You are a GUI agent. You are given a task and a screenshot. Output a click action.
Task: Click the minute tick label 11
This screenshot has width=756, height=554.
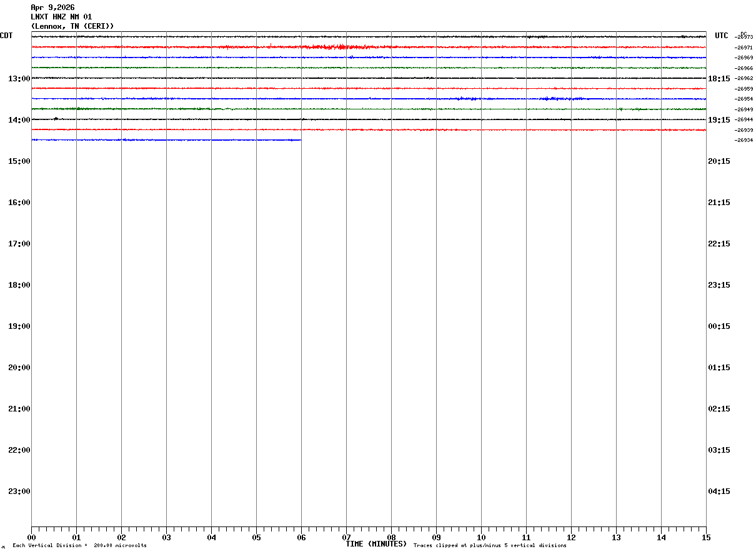click(x=526, y=538)
